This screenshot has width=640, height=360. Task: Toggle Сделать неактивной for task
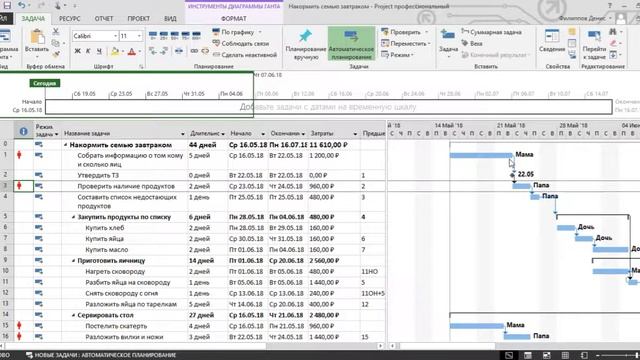[x=244, y=55]
